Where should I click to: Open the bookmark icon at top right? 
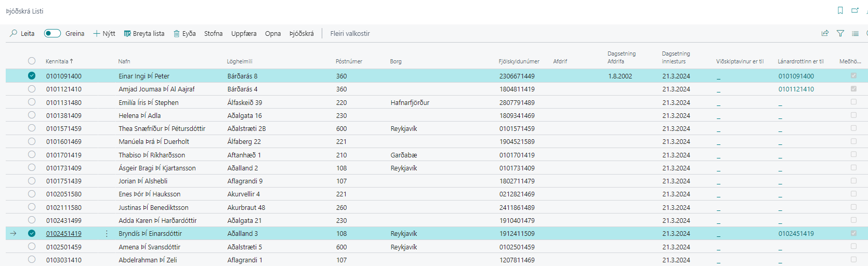coord(840,10)
